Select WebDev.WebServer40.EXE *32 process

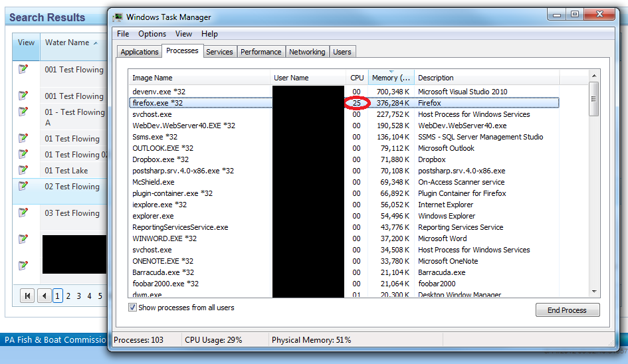pyautogui.click(x=344, y=126)
